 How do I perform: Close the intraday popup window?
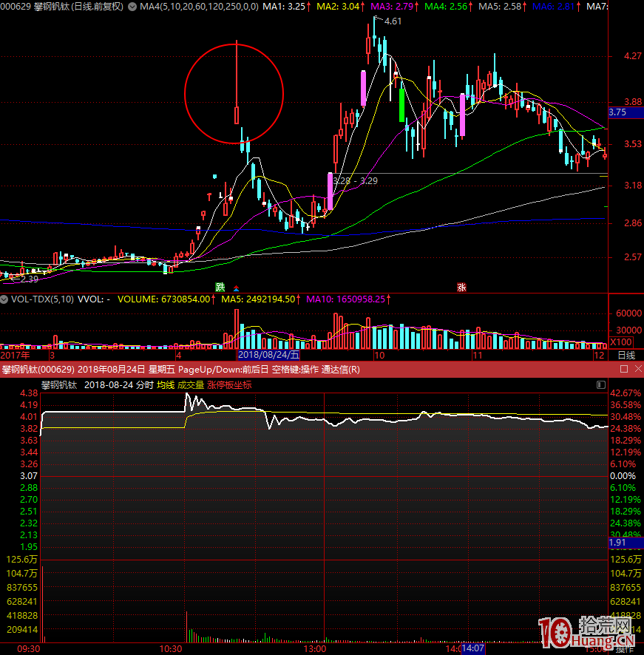tap(637, 369)
